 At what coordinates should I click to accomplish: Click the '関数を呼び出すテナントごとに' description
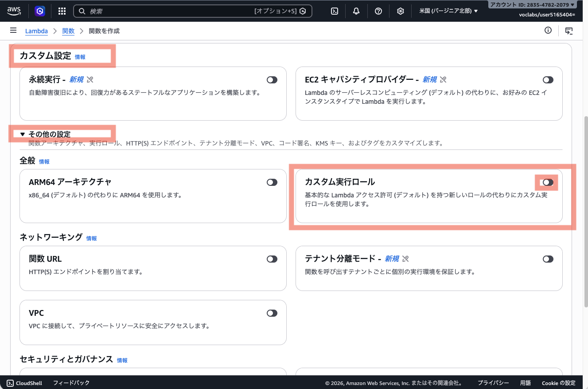pos(390,272)
